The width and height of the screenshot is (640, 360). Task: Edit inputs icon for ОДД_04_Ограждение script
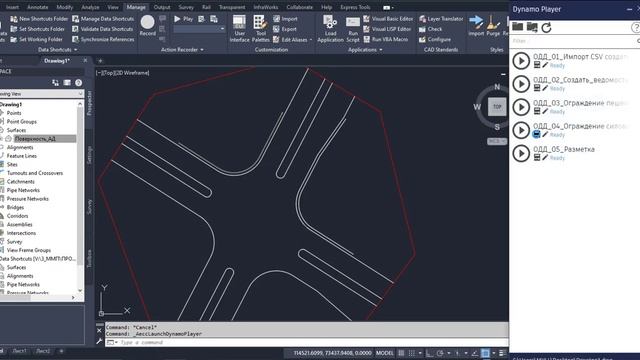[x=537, y=134]
